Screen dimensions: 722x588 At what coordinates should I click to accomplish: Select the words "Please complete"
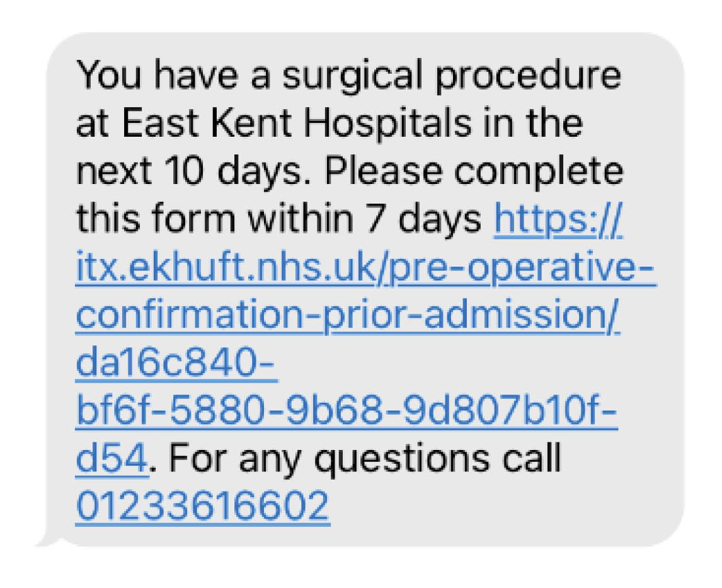pos(474,173)
